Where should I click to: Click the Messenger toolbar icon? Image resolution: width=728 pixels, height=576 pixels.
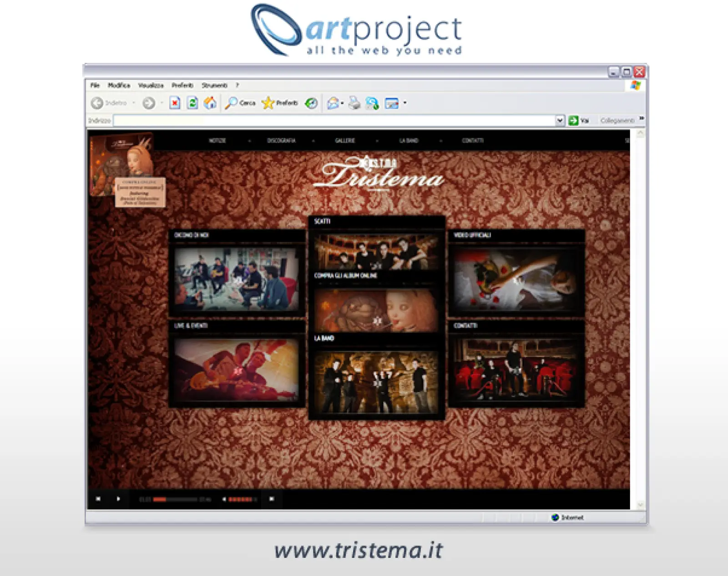click(372, 103)
